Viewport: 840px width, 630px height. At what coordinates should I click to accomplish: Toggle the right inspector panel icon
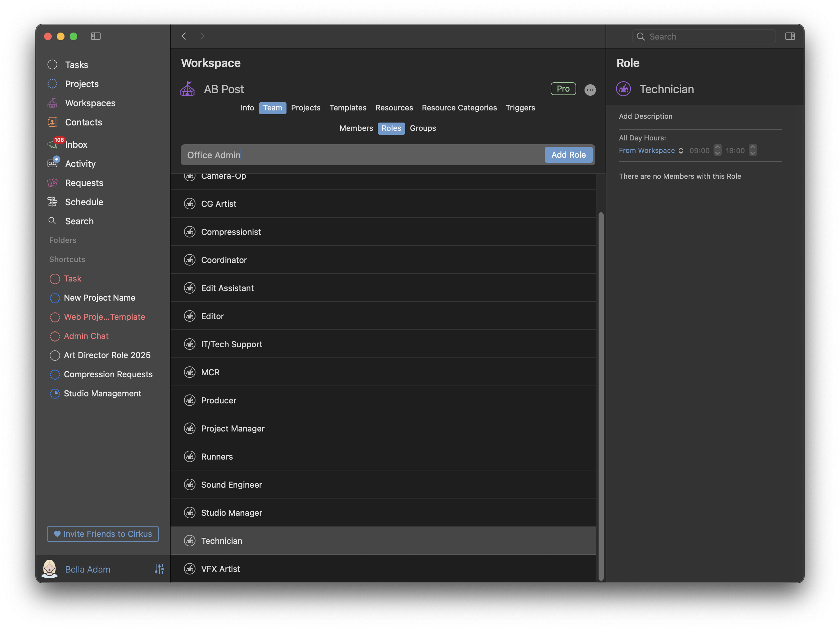(x=790, y=36)
